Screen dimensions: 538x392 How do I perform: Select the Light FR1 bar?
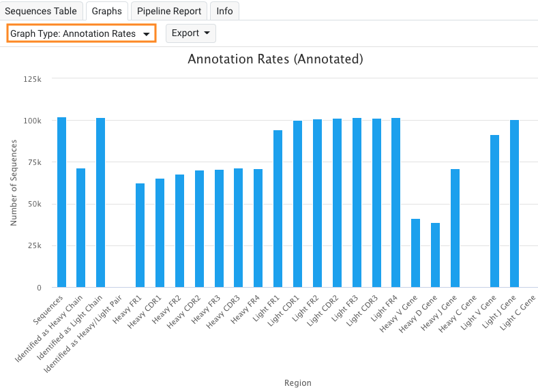278,209
